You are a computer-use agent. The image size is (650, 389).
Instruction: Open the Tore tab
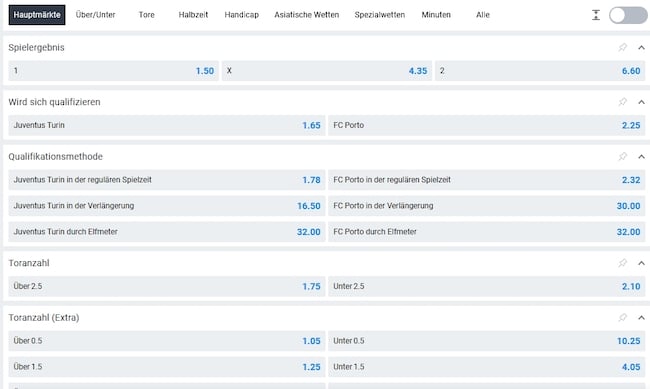click(x=146, y=15)
